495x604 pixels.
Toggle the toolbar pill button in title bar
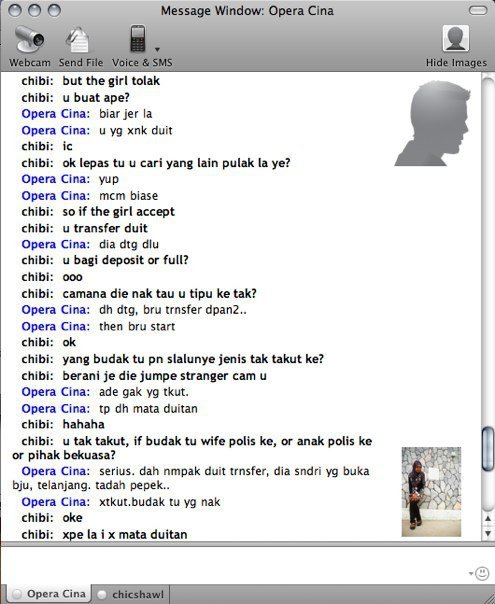478,10
